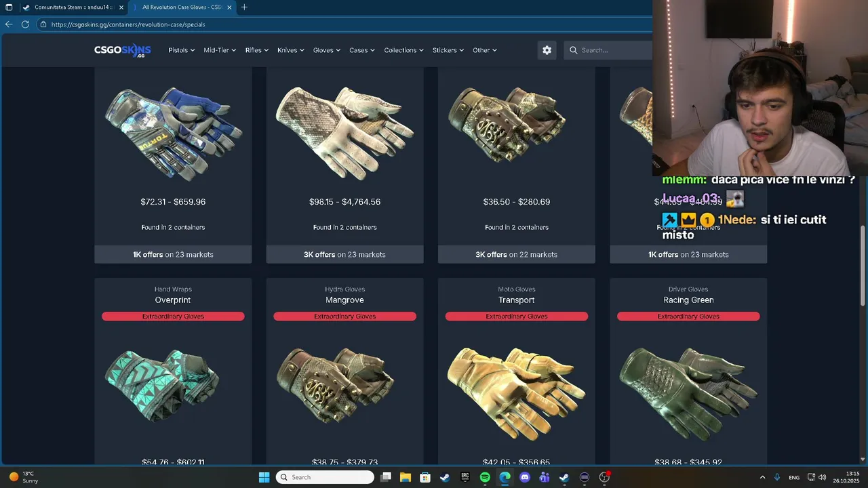Open the Rifles dropdown
Screen dimensions: 868x488
(x=257, y=50)
